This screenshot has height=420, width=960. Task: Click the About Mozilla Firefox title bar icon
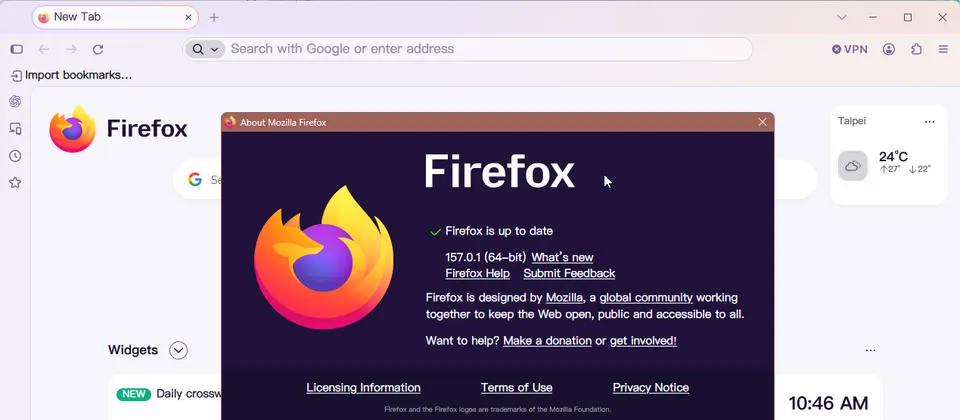pyautogui.click(x=230, y=122)
